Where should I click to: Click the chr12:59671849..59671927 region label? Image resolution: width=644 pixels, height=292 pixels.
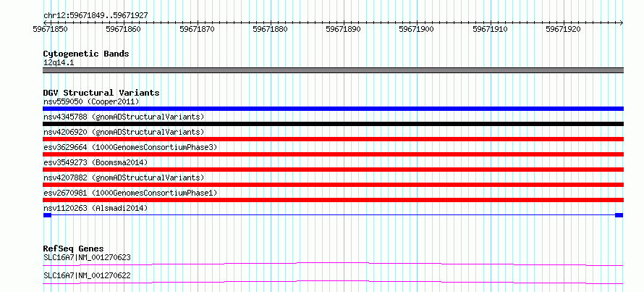coord(96,16)
